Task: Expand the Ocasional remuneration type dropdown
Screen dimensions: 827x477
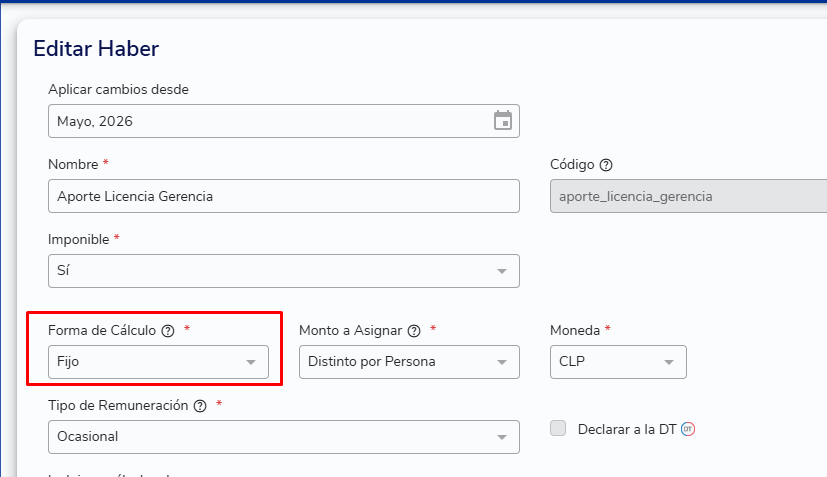Action: click(x=284, y=437)
